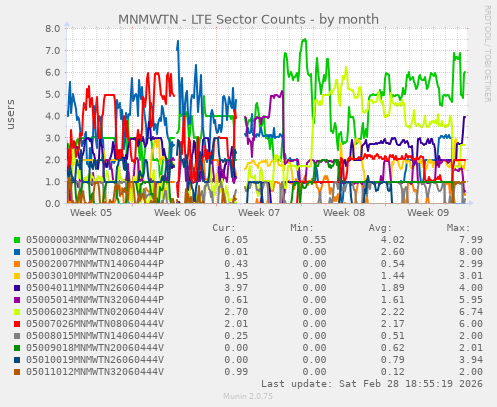Image resolution: width=497 pixels, height=407 pixels.
Task: Select legend label 05003010MNMWTN20060444P
Action: (x=95, y=276)
